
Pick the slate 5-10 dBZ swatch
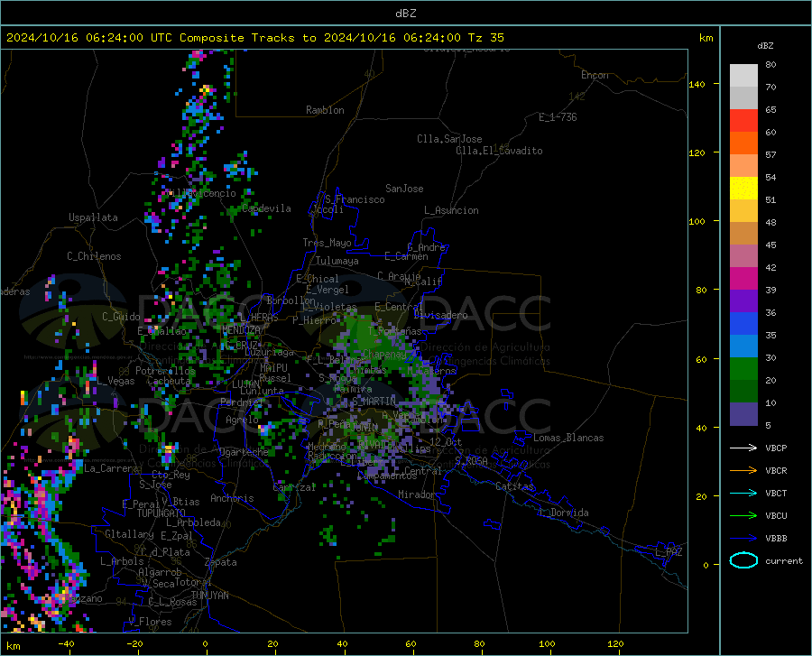[x=743, y=414]
